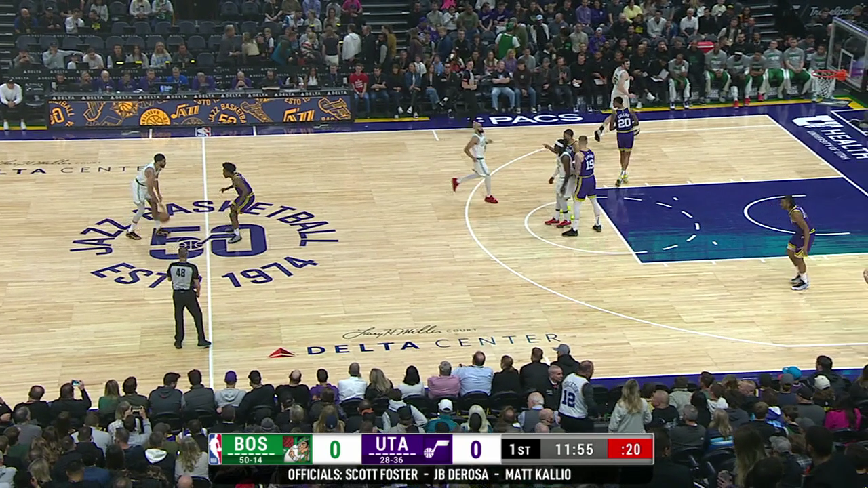
Task: Click the Utah score of 0
Action: 476,449
